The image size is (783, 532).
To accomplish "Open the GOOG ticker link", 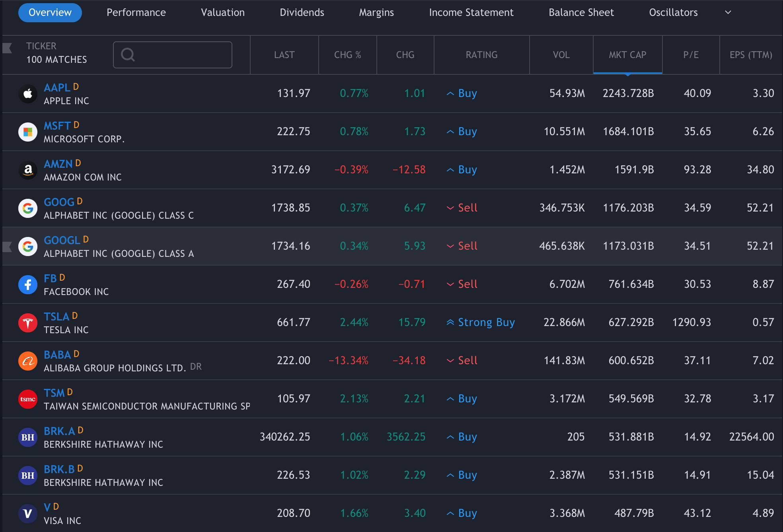I will pyautogui.click(x=59, y=202).
